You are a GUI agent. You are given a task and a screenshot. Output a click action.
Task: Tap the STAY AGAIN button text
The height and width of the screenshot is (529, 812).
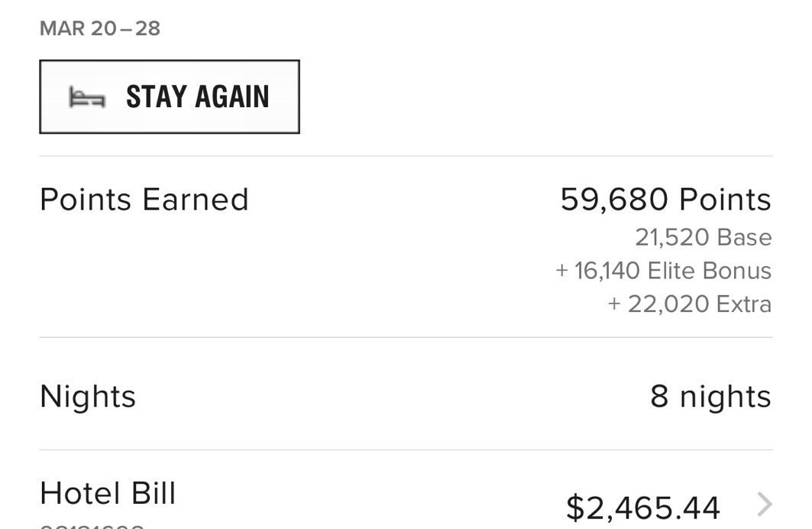(x=198, y=97)
